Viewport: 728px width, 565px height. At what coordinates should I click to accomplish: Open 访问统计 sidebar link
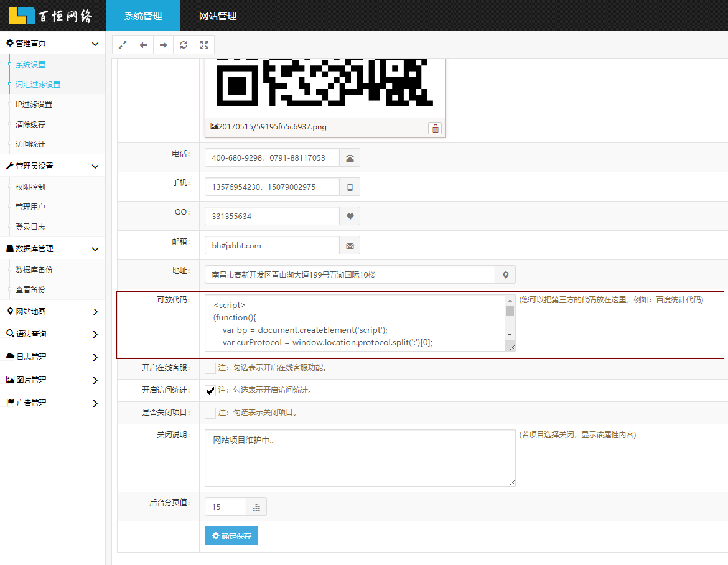[x=30, y=144]
